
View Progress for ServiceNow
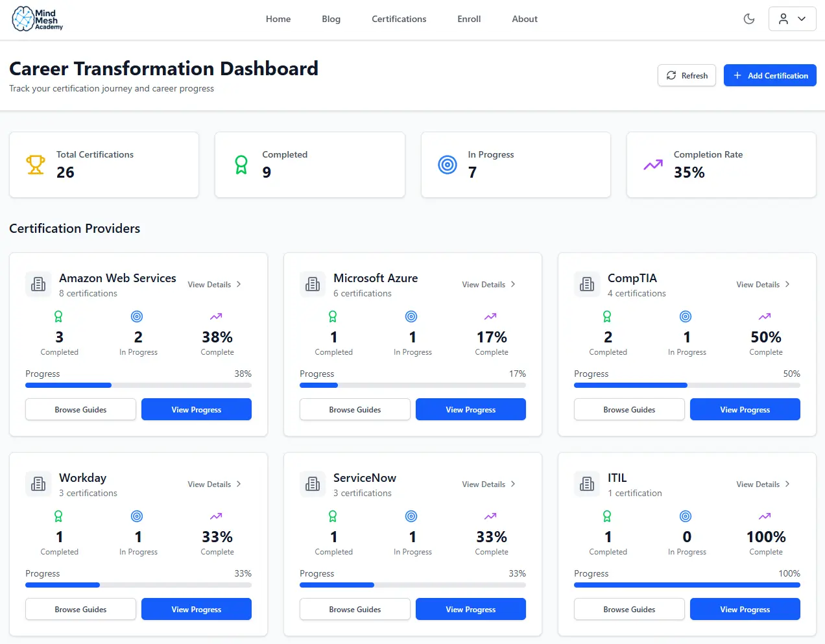(471, 609)
